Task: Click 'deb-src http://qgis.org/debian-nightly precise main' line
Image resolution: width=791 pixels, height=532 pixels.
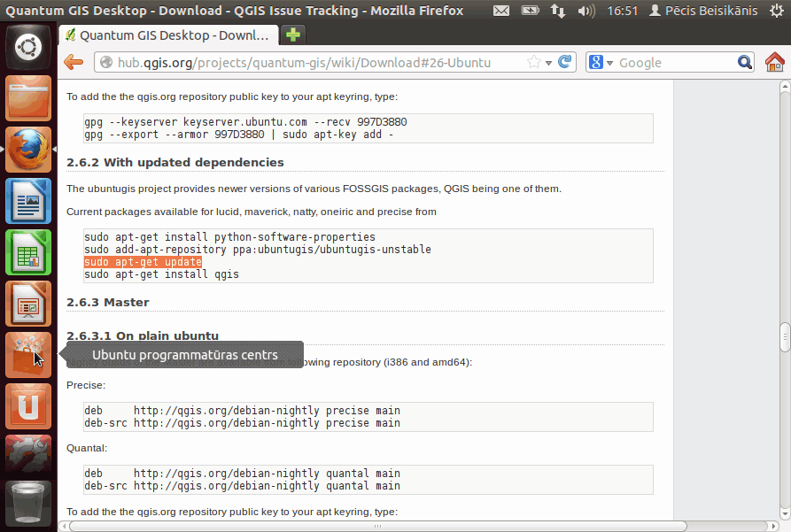Action: point(242,423)
